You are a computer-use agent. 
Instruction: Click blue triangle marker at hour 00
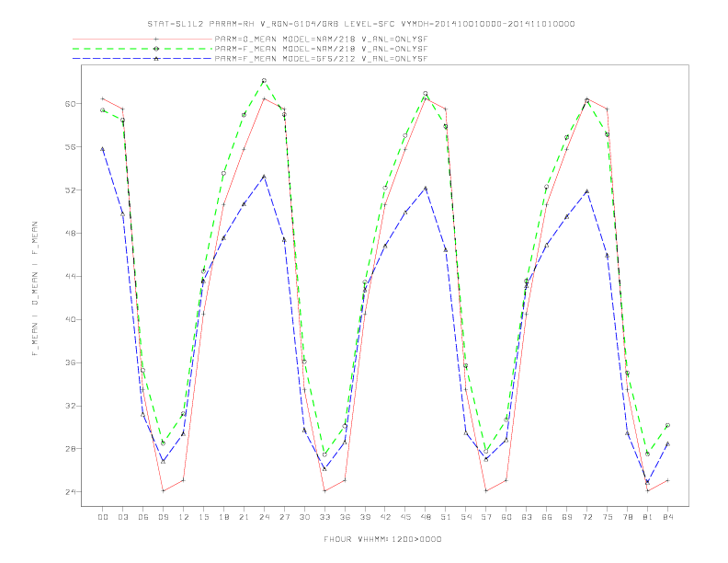click(x=103, y=149)
